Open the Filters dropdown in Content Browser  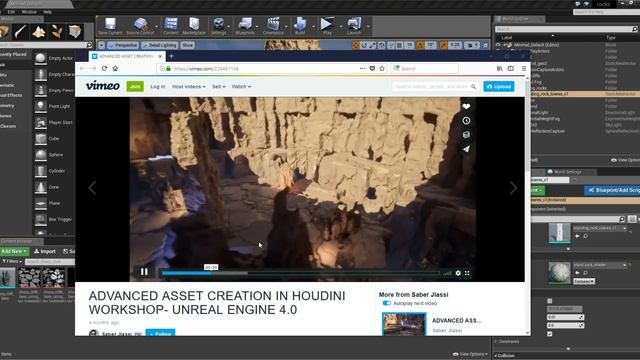(x=12, y=261)
